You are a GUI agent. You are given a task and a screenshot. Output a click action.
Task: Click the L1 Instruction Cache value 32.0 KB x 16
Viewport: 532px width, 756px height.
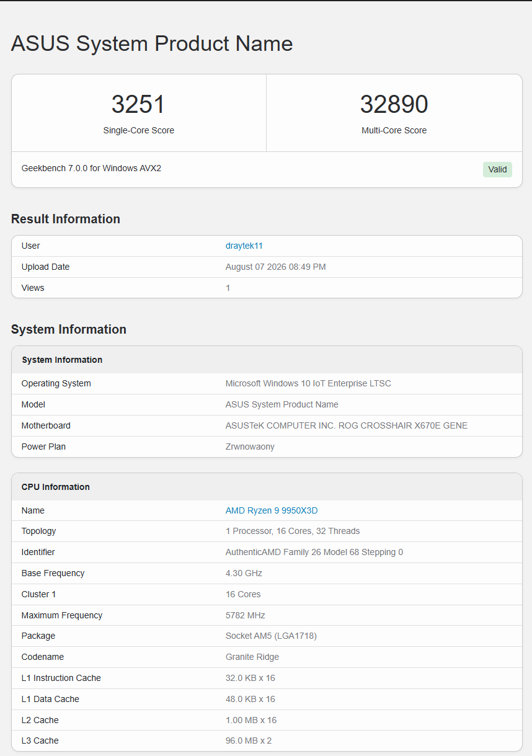click(250, 678)
